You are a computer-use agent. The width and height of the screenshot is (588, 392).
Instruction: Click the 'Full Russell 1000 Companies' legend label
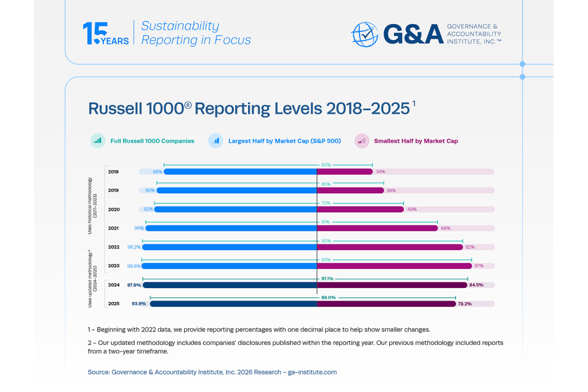[x=152, y=141]
